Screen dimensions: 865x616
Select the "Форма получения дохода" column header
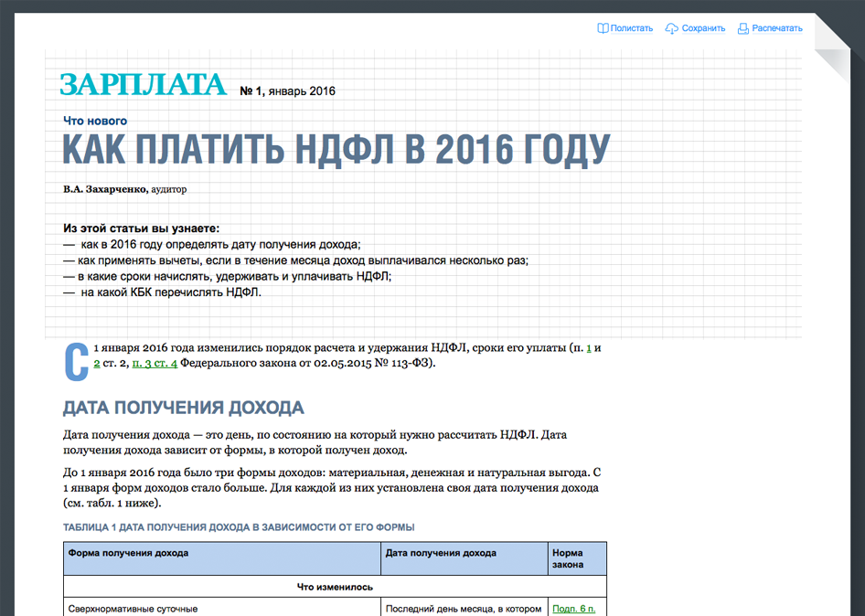(x=128, y=553)
